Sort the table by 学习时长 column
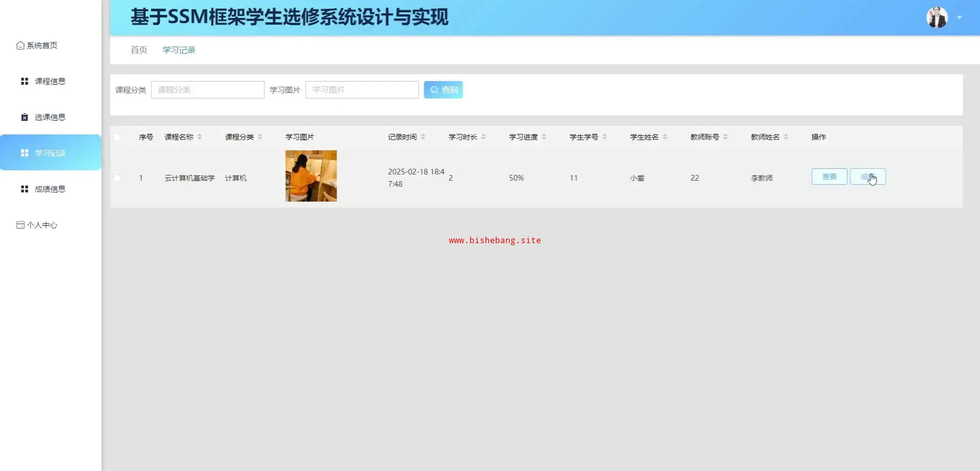 [x=483, y=137]
